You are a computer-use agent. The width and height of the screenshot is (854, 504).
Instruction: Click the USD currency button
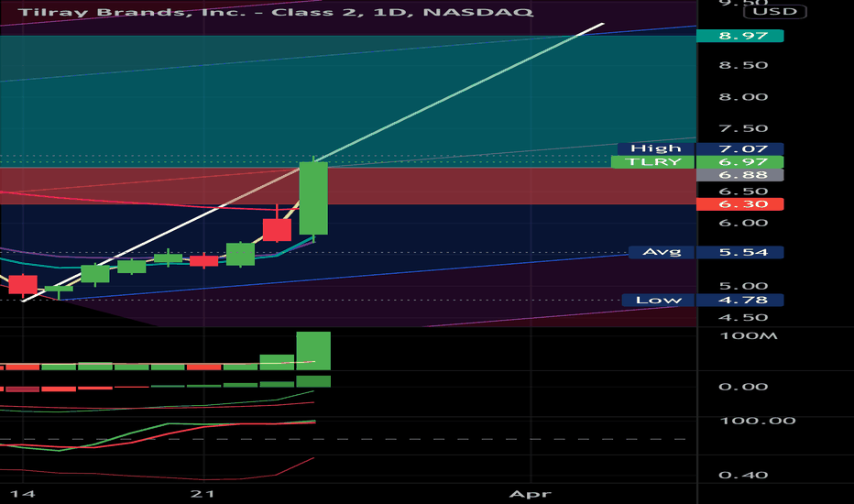tap(775, 11)
